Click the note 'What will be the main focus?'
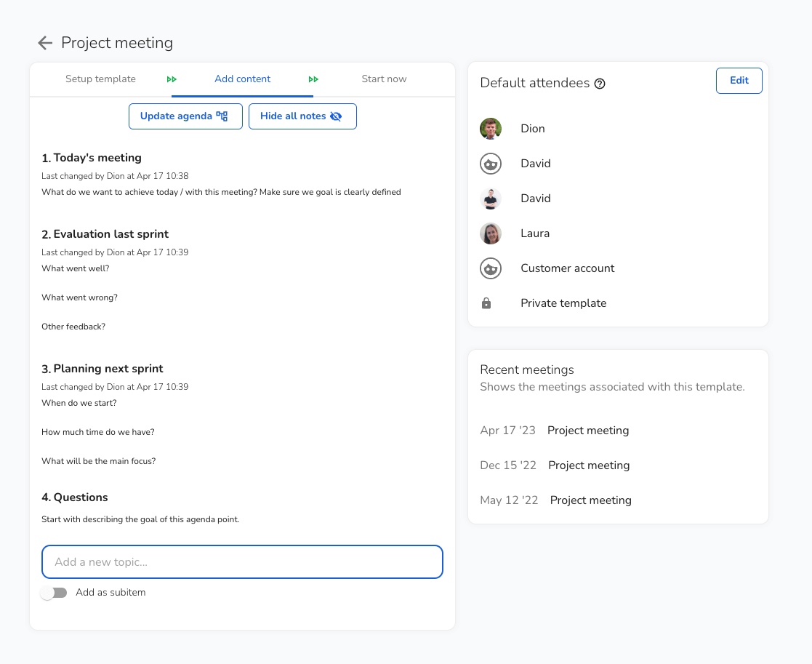The image size is (812, 664). pos(98,461)
